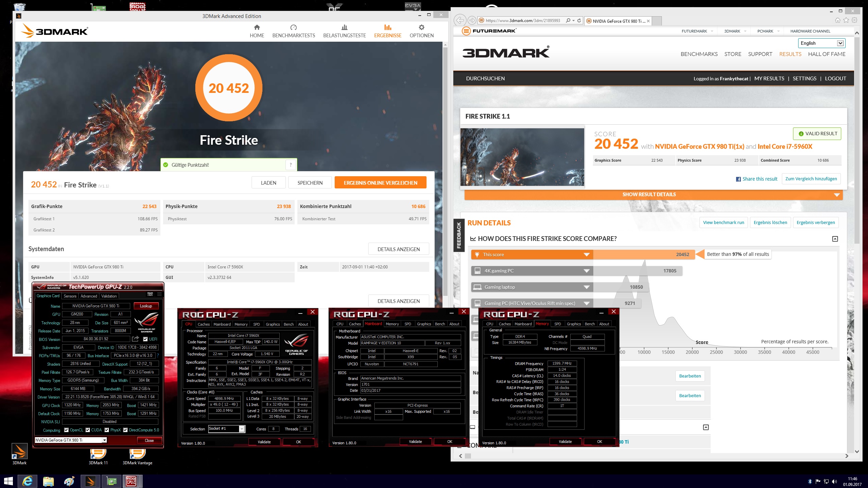Image resolution: width=868 pixels, height=488 pixels.
Task: Expand the 4K gaming PC dropdown
Action: click(587, 271)
